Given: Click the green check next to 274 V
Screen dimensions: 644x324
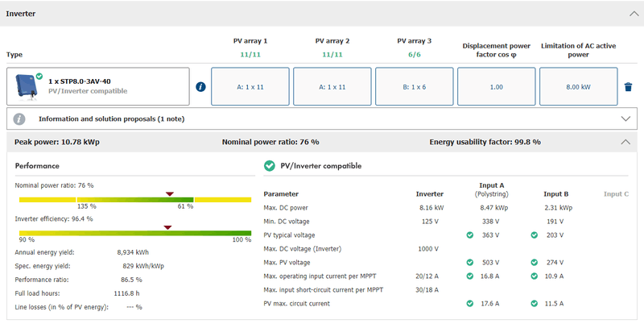Looking at the screenshot, I should point(534,262).
